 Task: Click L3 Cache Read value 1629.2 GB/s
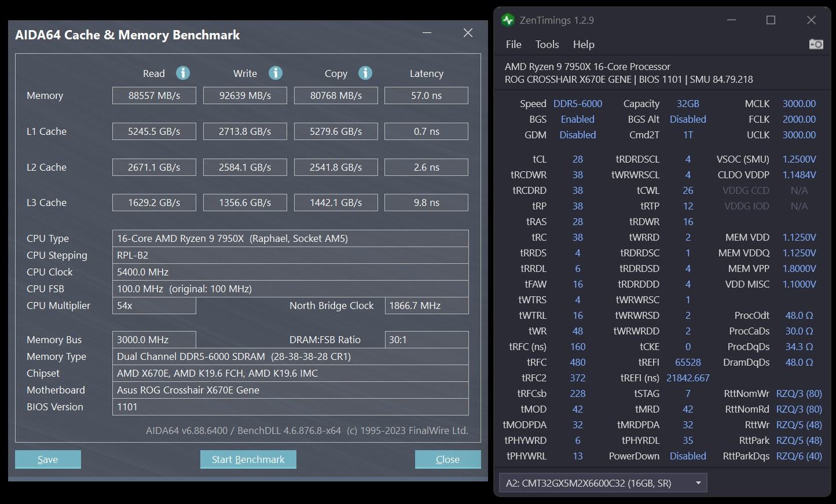click(154, 203)
